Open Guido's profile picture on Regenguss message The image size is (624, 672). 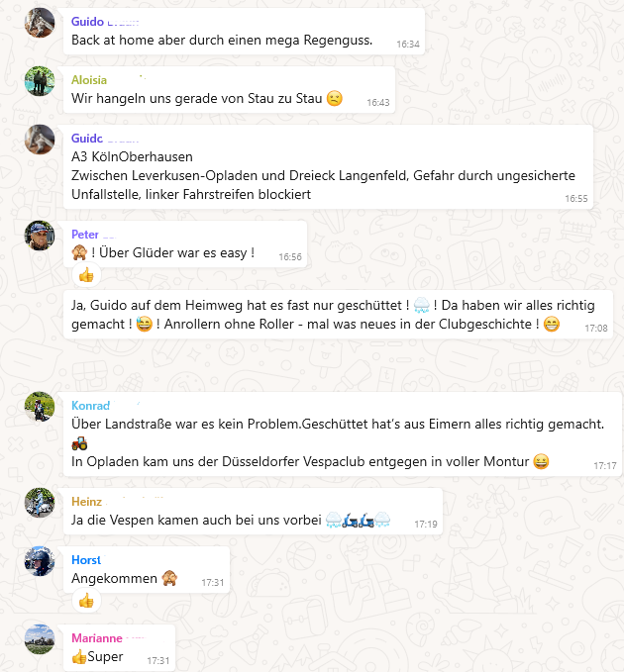(40, 23)
